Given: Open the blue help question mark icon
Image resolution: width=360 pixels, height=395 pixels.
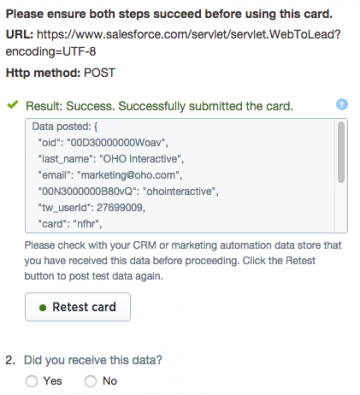Looking at the screenshot, I should click(342, 105).
